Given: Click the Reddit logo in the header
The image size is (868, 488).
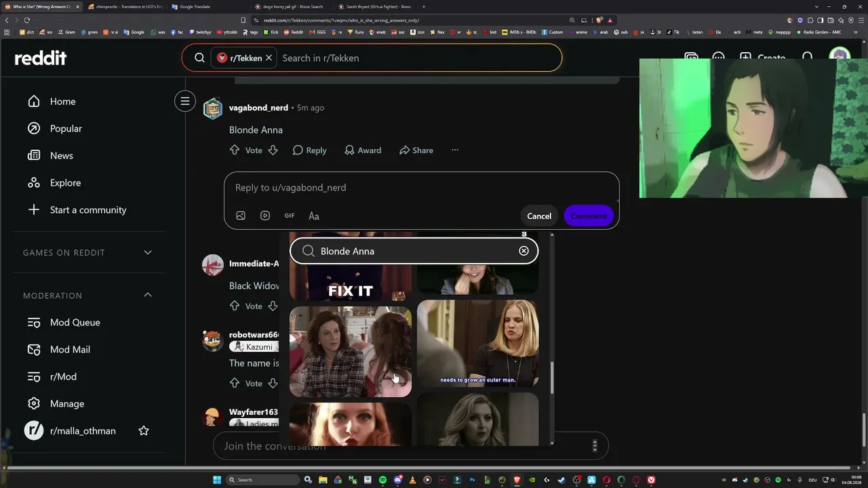Looking at the screenshot, I should [x=41, y=58].
